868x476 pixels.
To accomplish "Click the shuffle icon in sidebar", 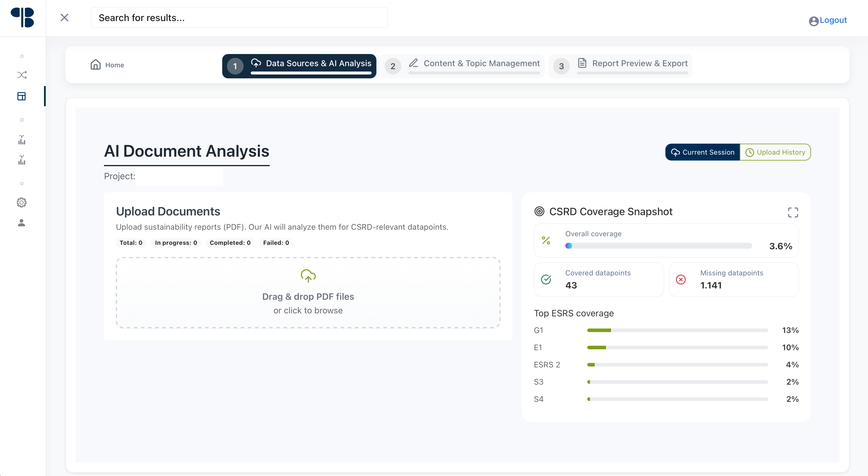I will click(x=22, y=75).
